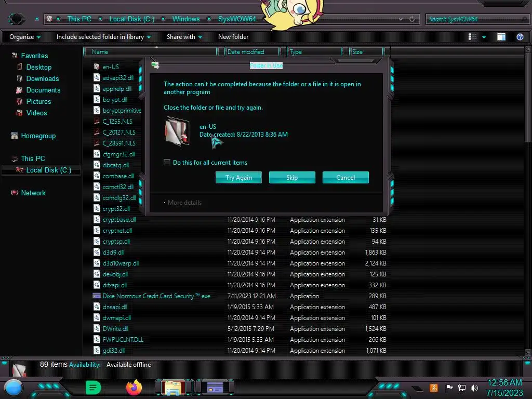
Task: Switch to File Explorer taskbar button
Action: point(174,388)
